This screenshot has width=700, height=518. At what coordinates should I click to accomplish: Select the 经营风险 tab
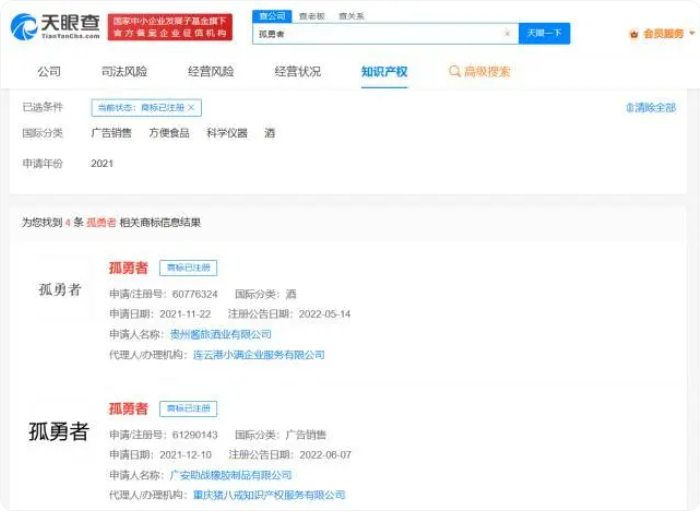[211, 72]
